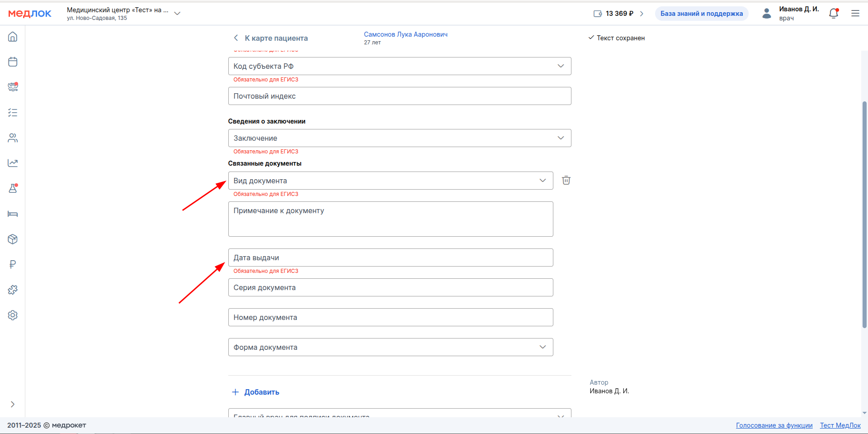This screenshot has height=434, width=868.
Task: Open the analytics chart icon
Action: point(13,163)
